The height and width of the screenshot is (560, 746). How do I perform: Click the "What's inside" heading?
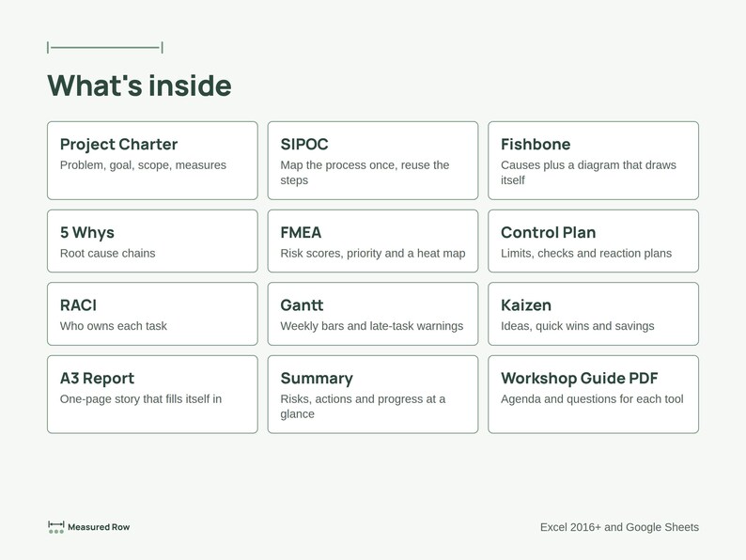pos(139,86)
